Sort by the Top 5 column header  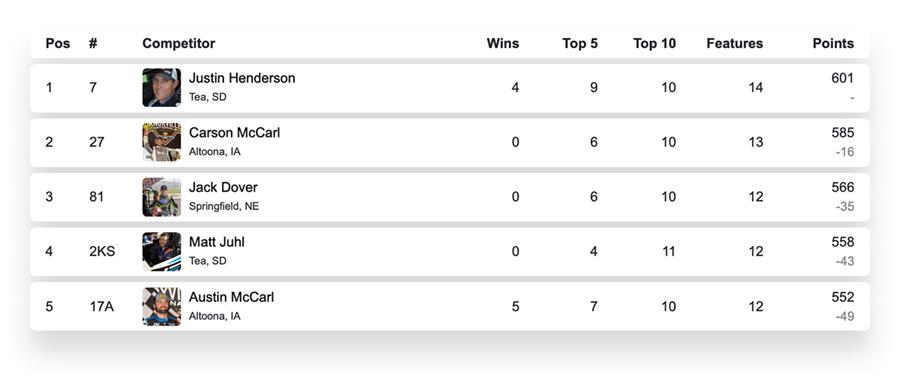point(580,44)
